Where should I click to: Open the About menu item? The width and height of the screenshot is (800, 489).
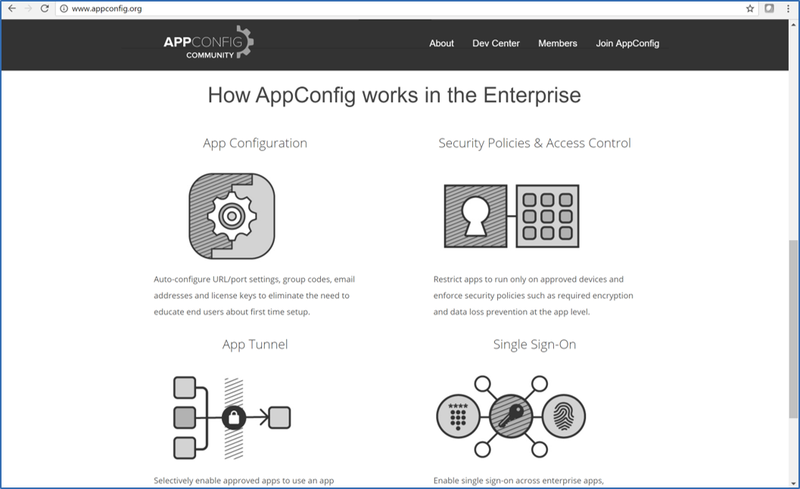pos(441,43)
